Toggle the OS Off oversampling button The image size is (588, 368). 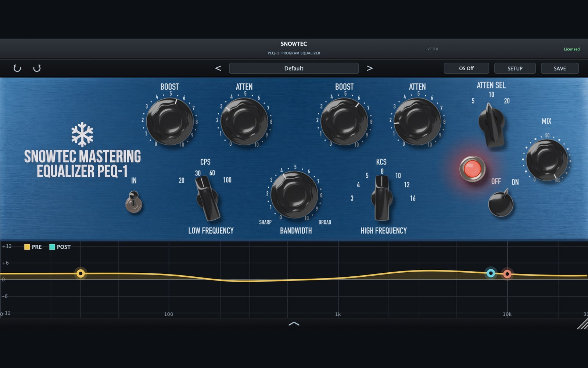(466, 68)
